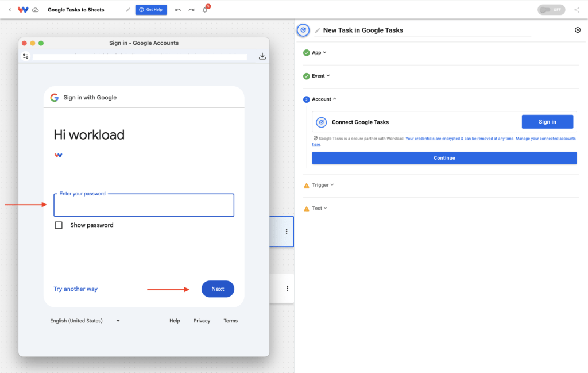Image resolution: width=588 pixels, height=373 pixels.
Task: Click the Workload account avatar icon
Action: pos(58,155)
